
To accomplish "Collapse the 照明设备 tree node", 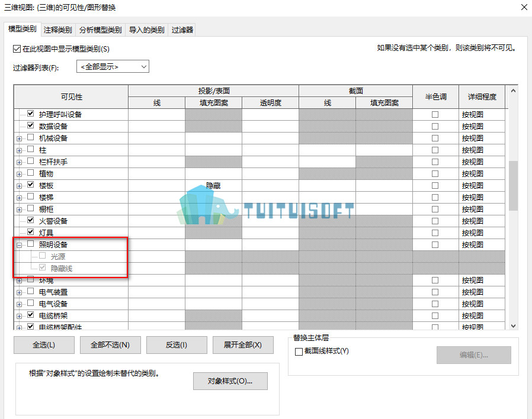I will tap(19, 245).
